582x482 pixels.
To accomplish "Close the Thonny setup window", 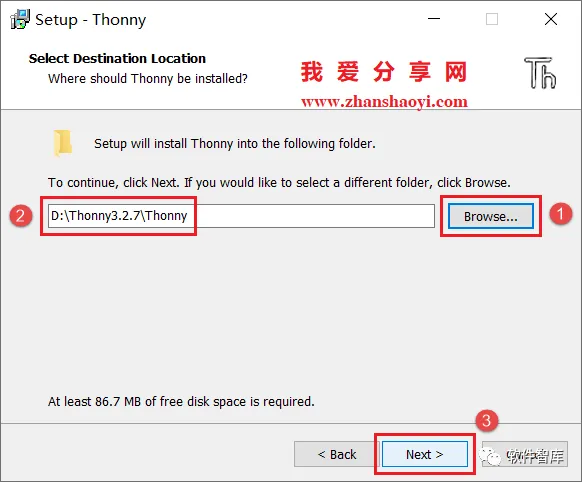I will tap(551, 19).
